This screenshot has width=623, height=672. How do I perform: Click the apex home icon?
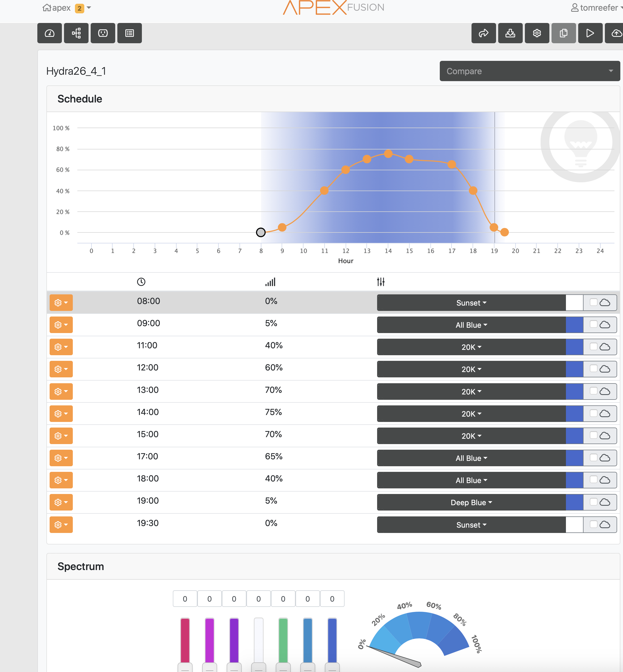[47, 7]
